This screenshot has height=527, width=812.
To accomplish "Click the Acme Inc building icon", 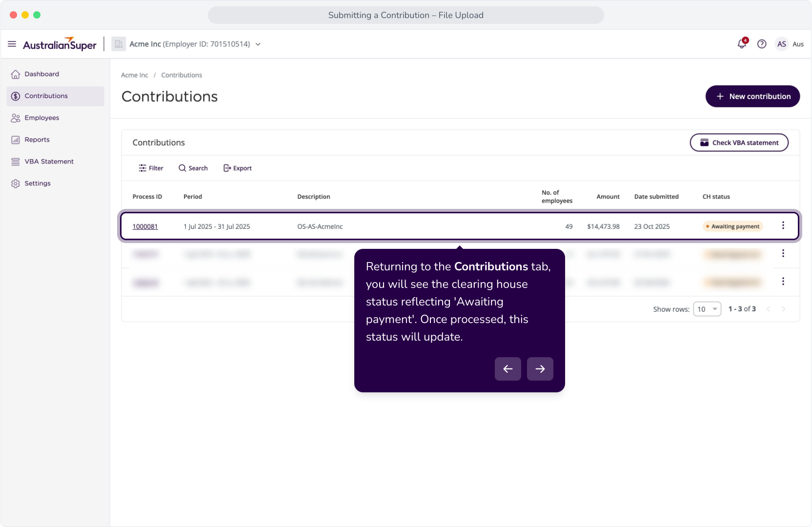I will coord(119,44).
